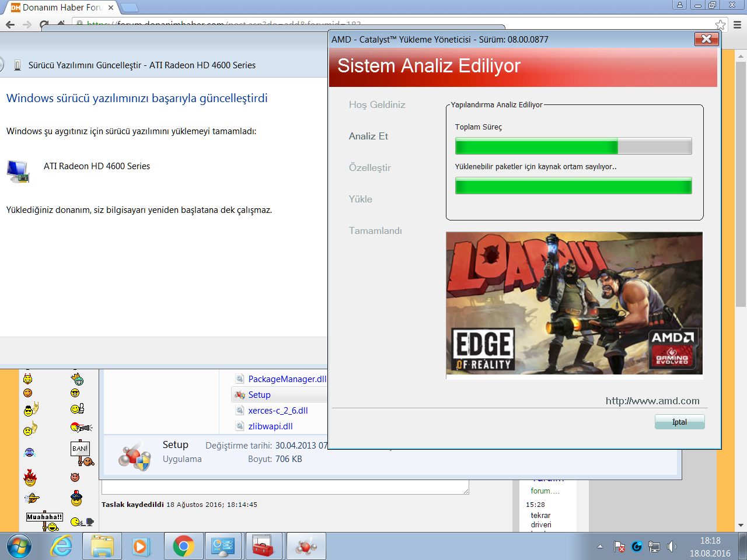747x560 pixels.
Task: Bookmark the page with the star icon
Action: tap(721, 24)
